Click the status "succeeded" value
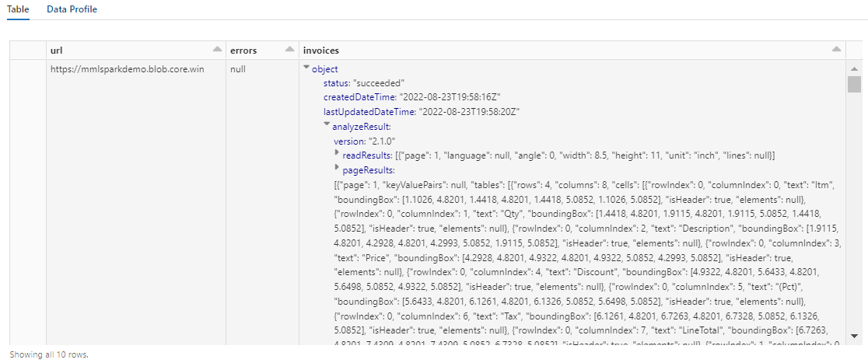 pos(379,83)
